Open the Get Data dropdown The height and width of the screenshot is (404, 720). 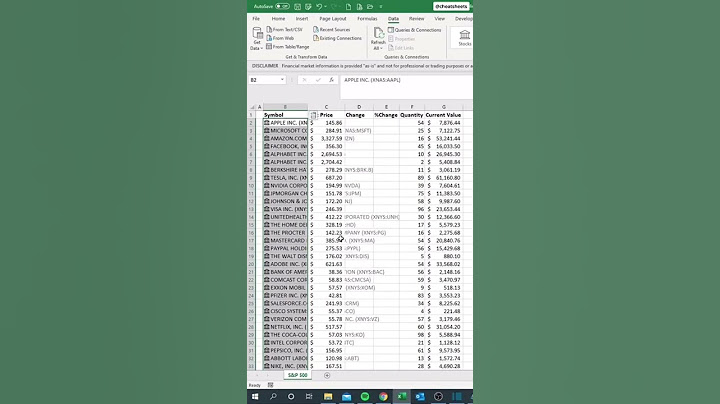click(257, 39)
